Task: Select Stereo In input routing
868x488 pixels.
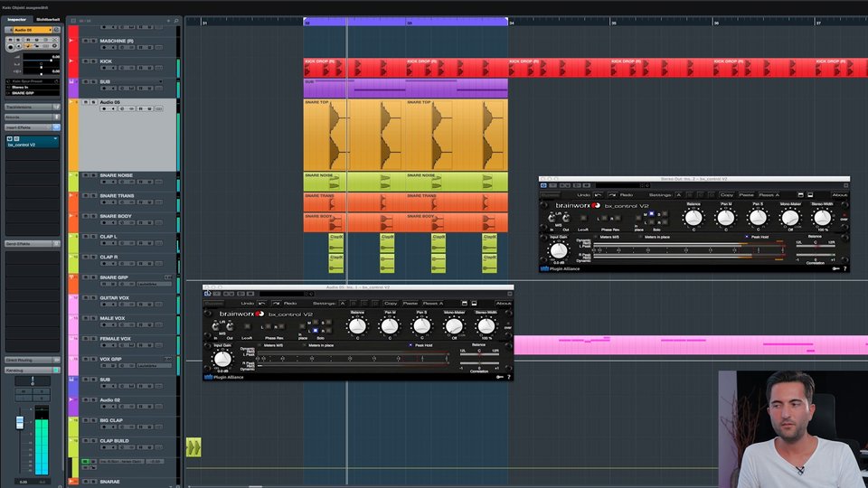Action: pyautogui.click(x=33, y=88)
